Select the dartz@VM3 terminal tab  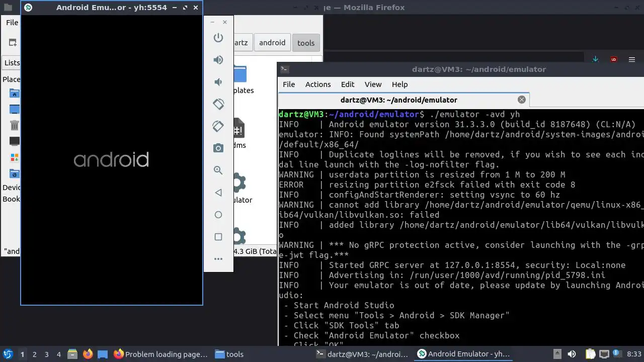[x=404, y=100]
